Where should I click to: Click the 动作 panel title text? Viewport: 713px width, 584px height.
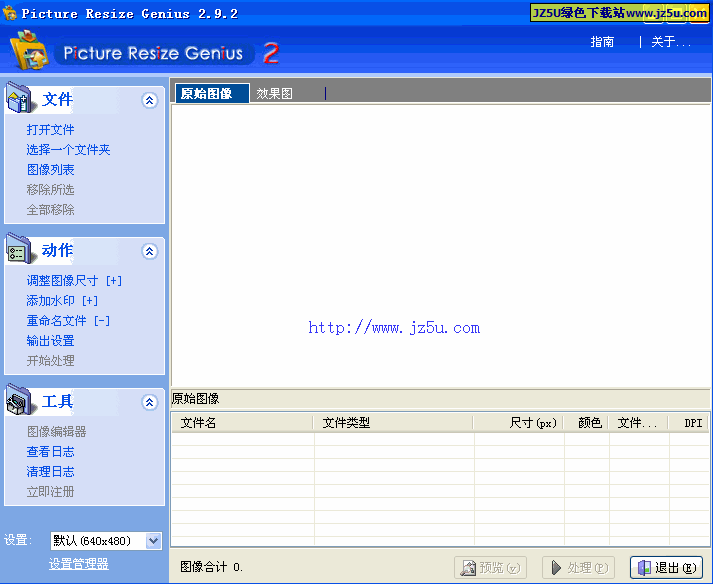[57, 250]
